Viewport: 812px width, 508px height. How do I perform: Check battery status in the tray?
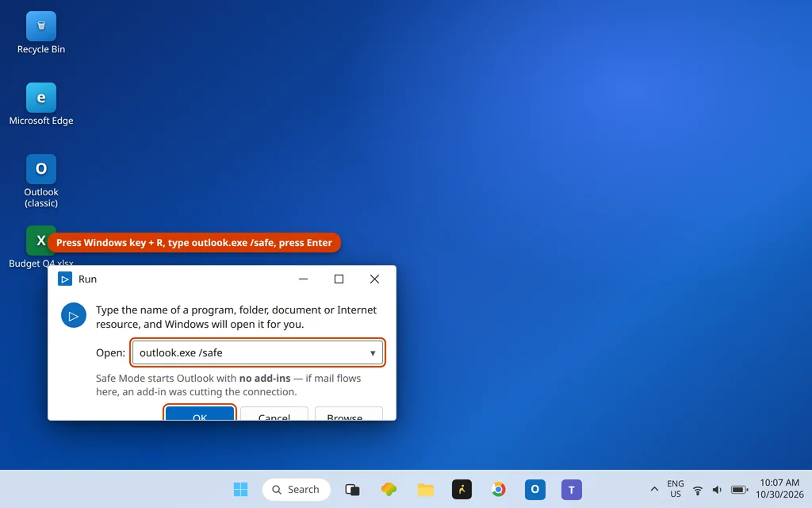coord(740,490)
